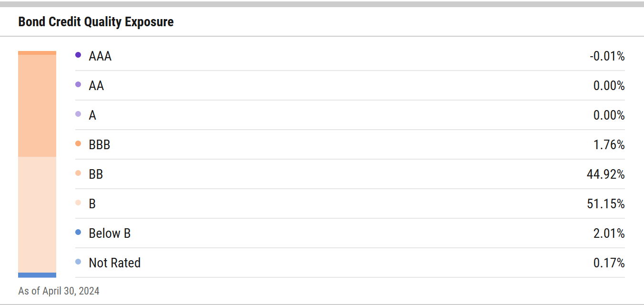644x305 pixels.
Task: Click the Below B rating label
Action: [110, 234]
